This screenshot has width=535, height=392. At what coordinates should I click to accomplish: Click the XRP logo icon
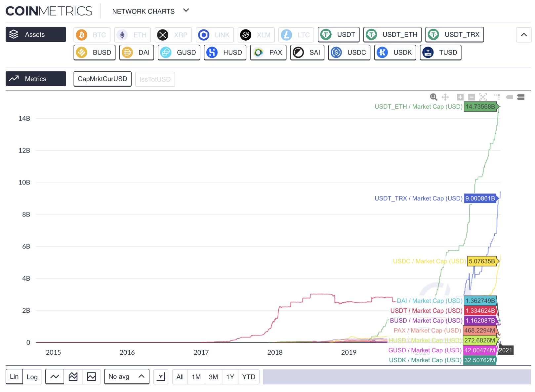[163, 35]
